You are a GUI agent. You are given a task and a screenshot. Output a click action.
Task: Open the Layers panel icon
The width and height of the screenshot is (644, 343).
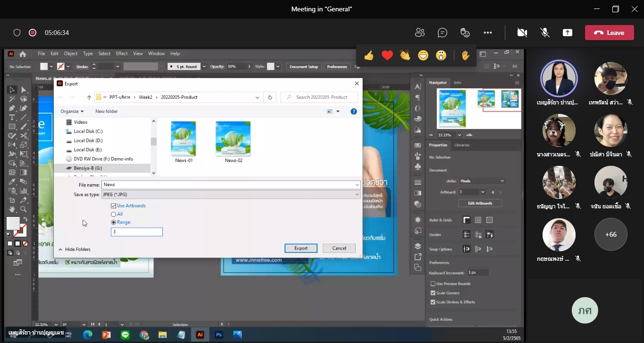(418, 246)
